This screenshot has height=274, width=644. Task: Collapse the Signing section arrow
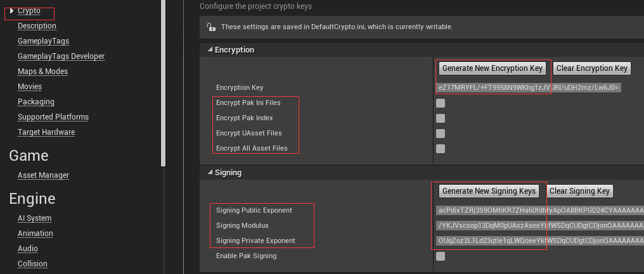209,172
